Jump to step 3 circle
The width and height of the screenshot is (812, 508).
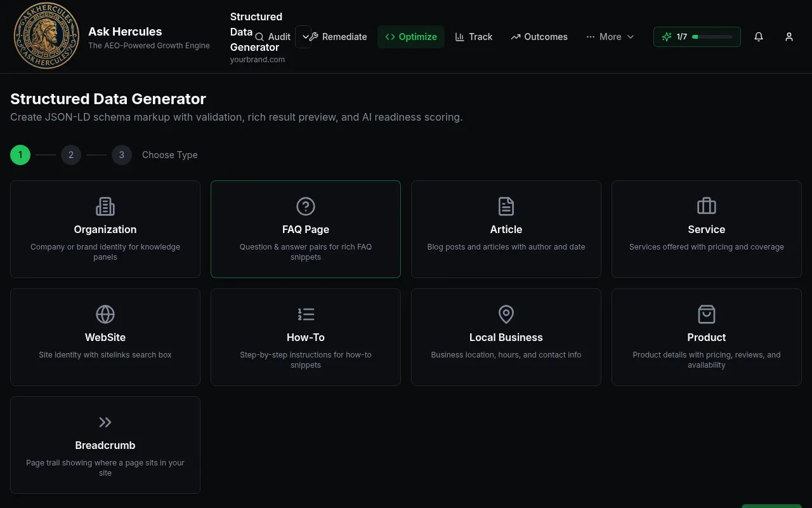(122, 155)
